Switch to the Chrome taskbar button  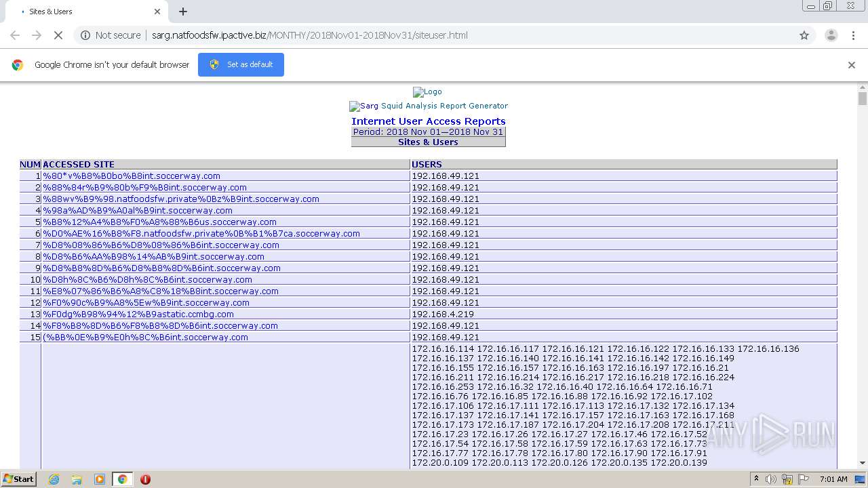tap(122, 479)
